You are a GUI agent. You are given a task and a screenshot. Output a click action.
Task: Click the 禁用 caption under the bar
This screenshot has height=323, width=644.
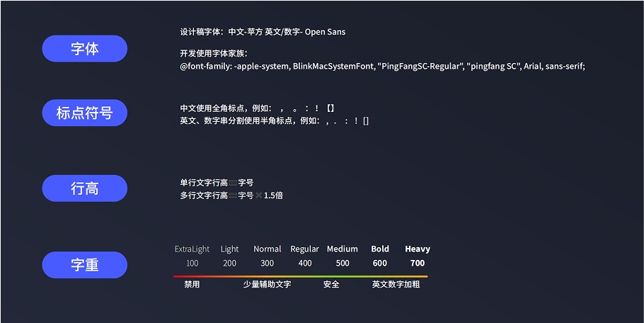pos(192,285)
